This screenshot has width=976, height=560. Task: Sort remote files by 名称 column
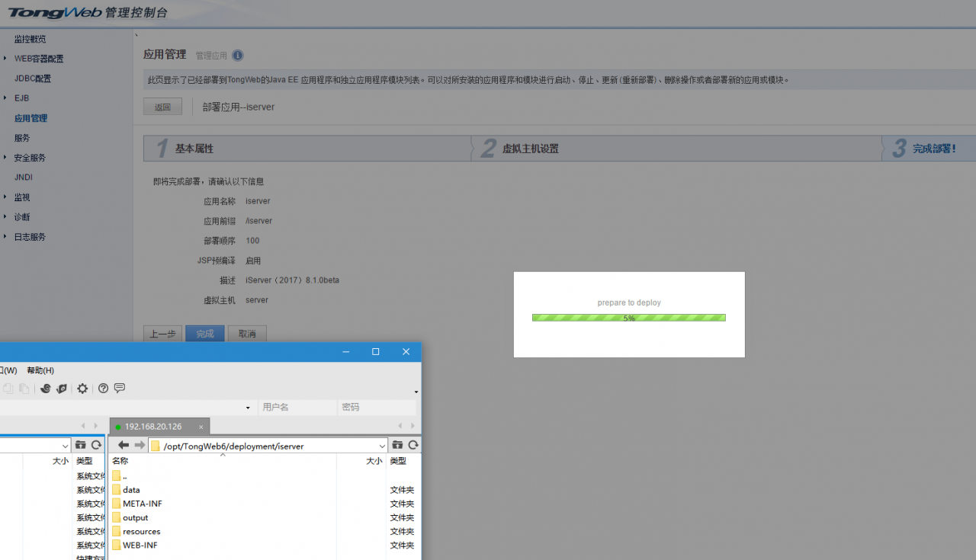(120, 461)
